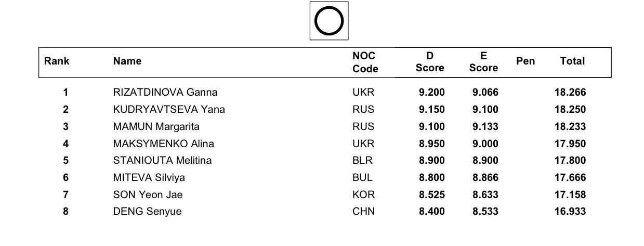
Task: Click the Rank column header
Action: 57,61
